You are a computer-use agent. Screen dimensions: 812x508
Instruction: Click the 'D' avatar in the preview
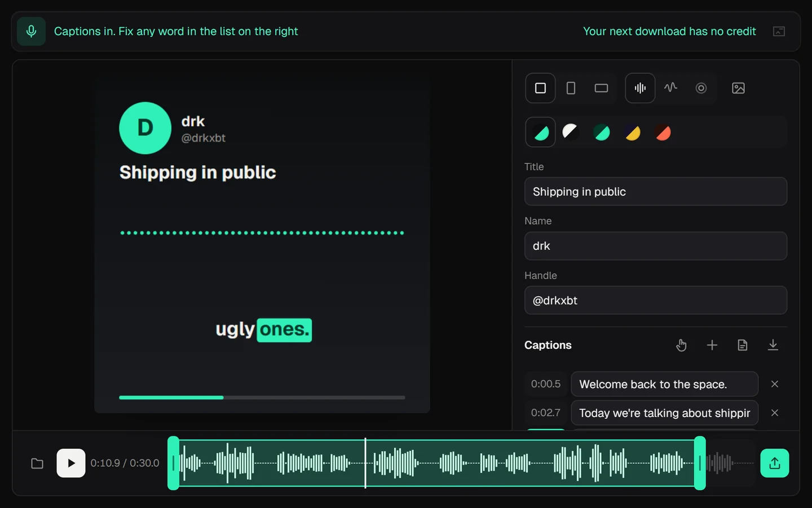tap(145, 128)
